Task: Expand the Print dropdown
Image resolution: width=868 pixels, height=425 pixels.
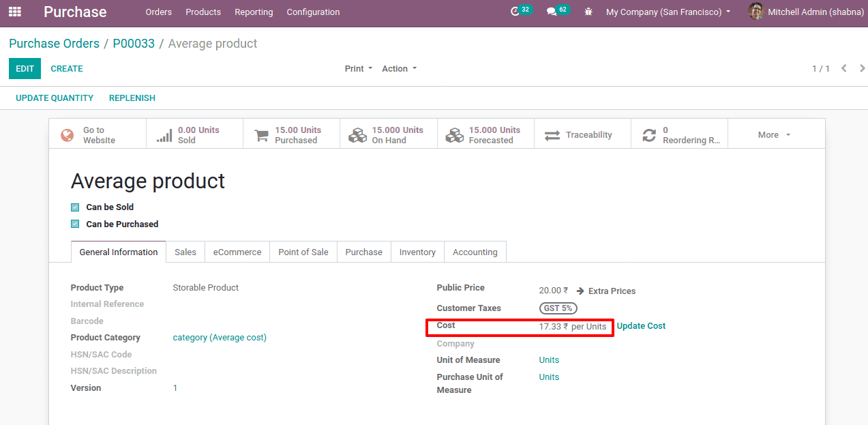Action: point(359,68)
